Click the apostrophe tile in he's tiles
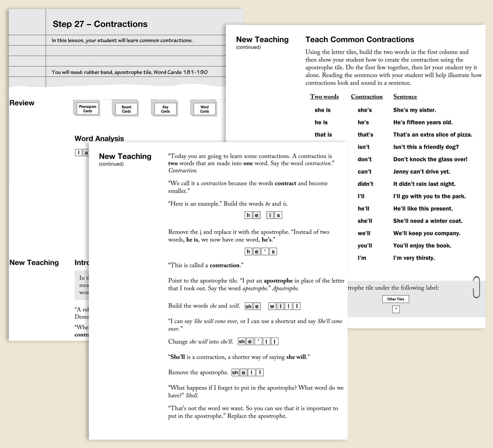 coord(265,252)
